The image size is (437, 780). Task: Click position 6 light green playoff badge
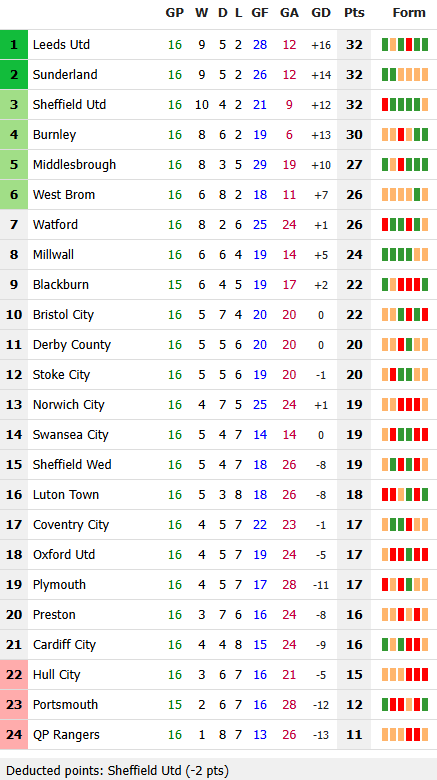click(14, 195)
